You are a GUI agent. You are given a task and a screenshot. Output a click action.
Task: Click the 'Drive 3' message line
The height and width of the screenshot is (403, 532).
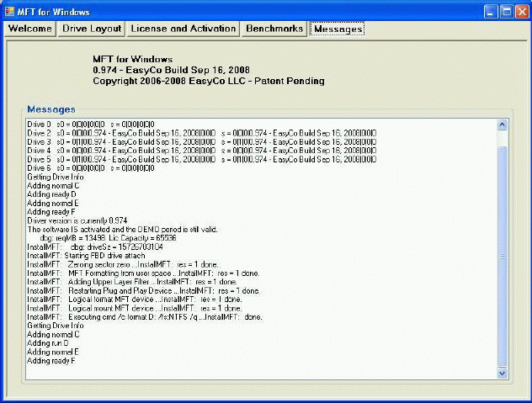click(201, 142)
